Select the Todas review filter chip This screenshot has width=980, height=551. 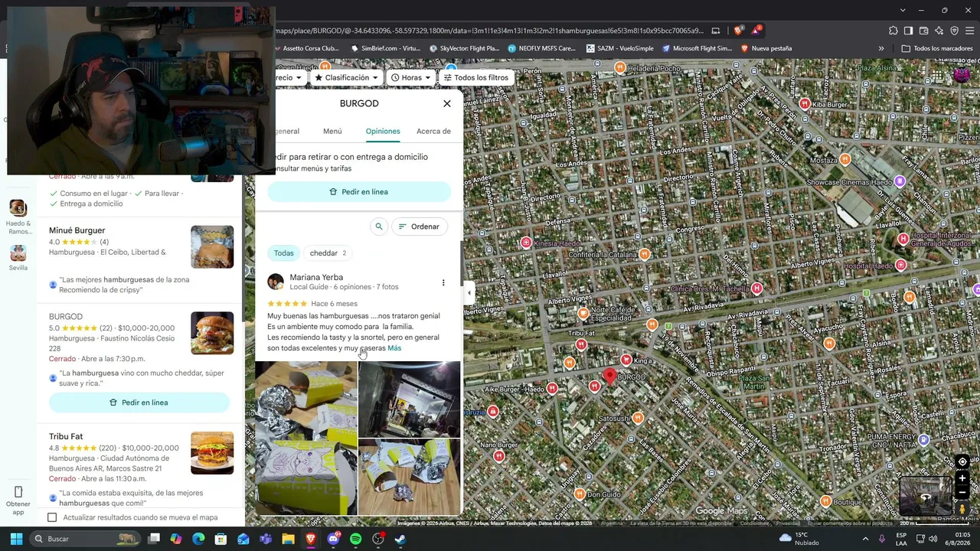tap(284, 253)
